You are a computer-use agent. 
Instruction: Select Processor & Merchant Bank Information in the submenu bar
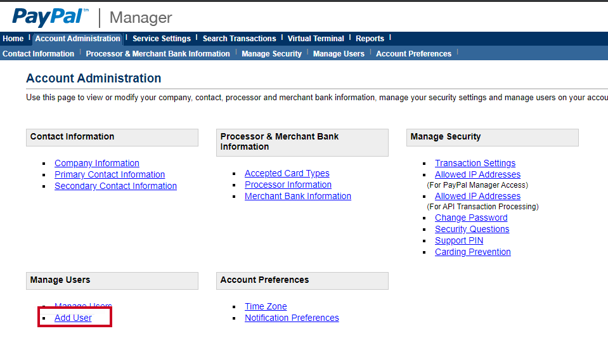click(158, 53)
